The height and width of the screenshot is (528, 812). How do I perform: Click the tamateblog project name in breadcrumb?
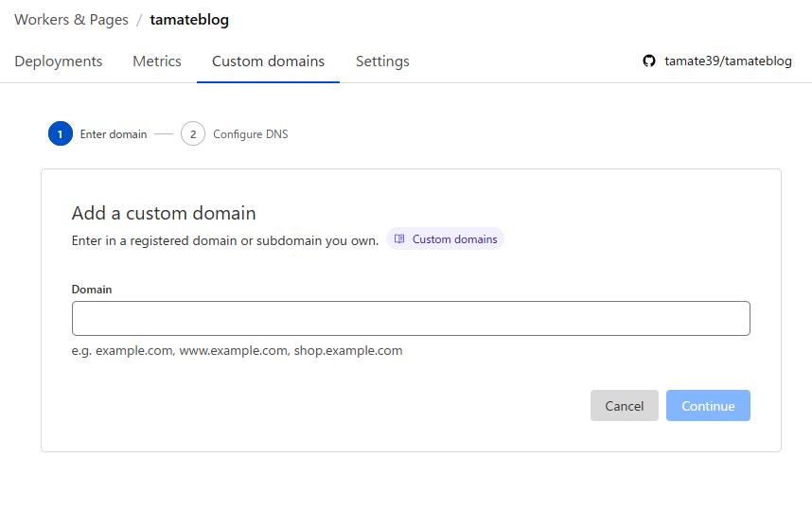click(189, 20)
